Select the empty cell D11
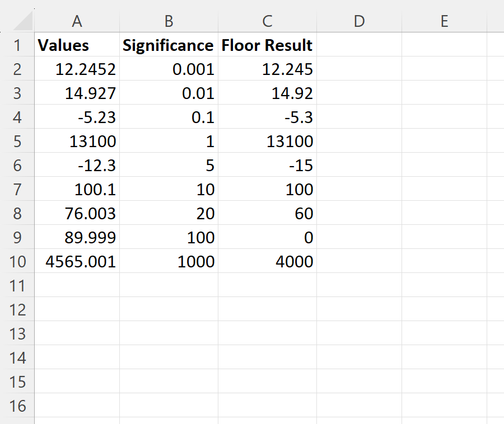 358,285
